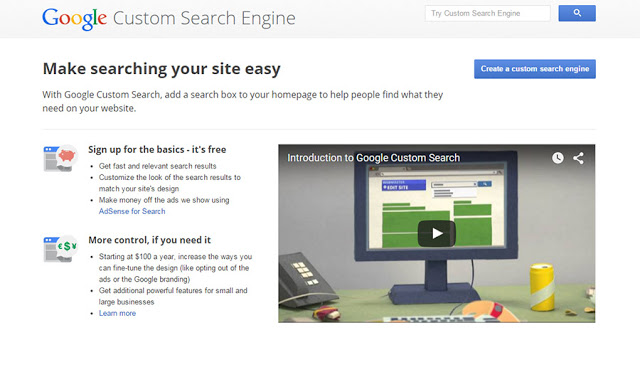Click the Google logo
The image size is (640, 382).
(x=74, y=19)
